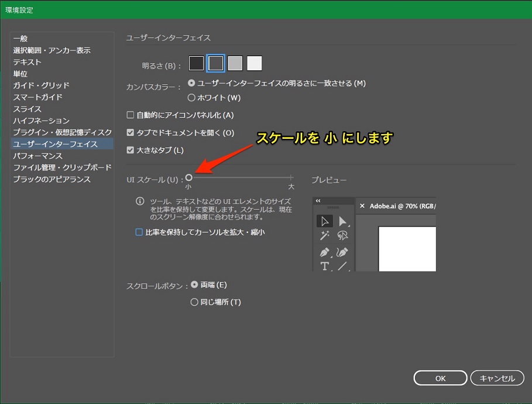The height and width of the screenshot is (404, 532).
Task: Choose the lightest brightness swatch
Action: [x=255, y=63]
